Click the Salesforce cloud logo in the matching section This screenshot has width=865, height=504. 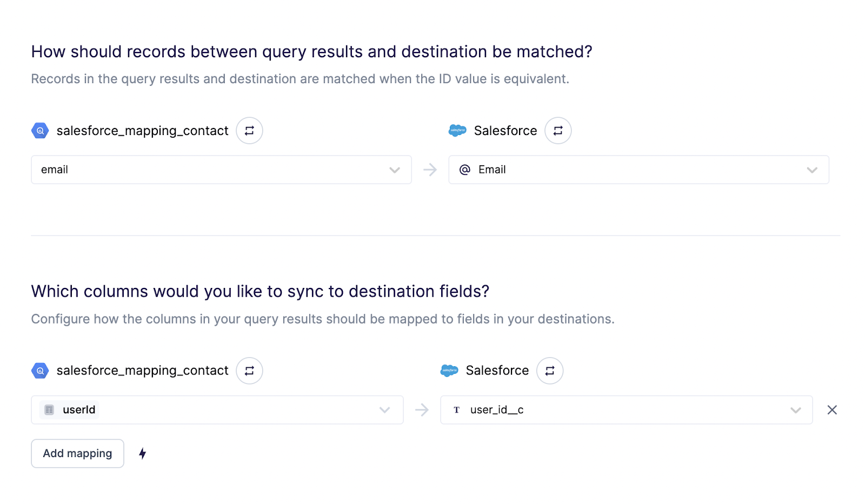coord(457,131)
